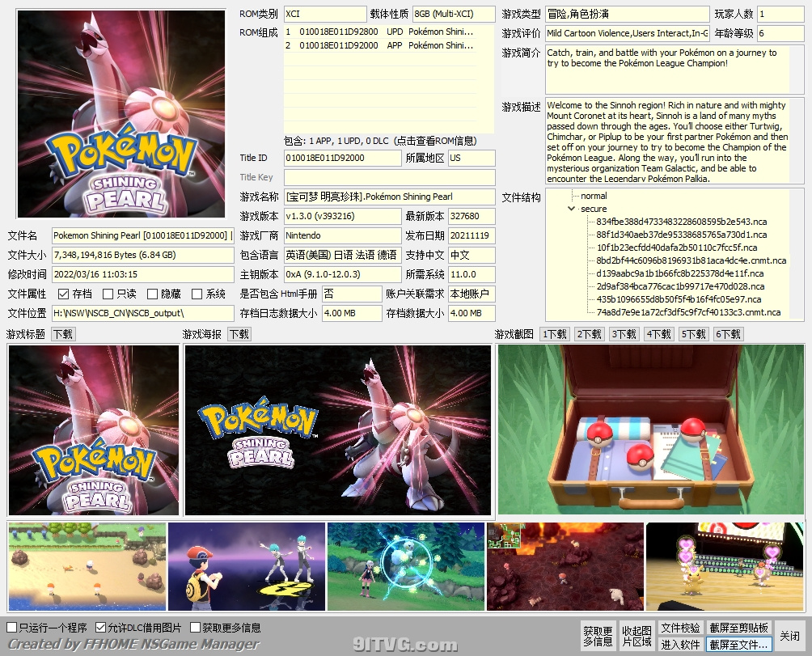This screenshot has width=812, height=656.
Task: Download the 游戏海报 game poster
Action: click(239, 335)
